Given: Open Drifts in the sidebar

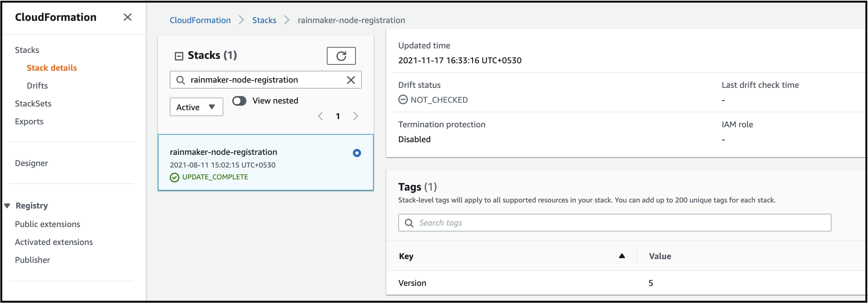Looking at the screenshot, I should 37,86.
